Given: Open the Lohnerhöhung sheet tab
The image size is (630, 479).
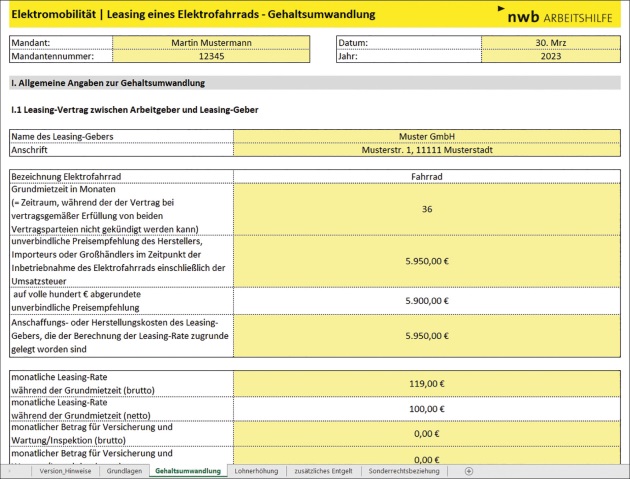Looking at the screenshot, I should (x=256, y=470).
